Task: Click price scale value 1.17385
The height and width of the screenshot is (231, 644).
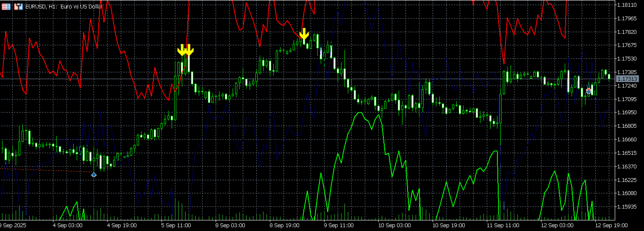Action: [627, 72]
